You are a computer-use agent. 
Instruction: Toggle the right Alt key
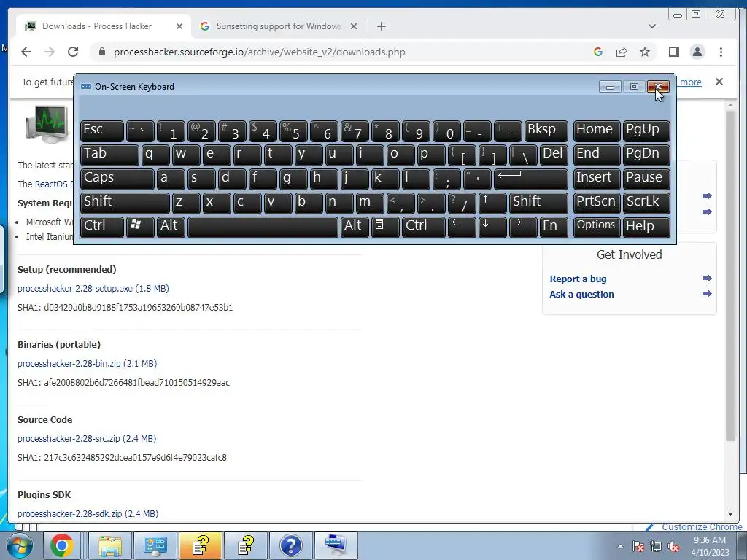[x=355, y=226]
